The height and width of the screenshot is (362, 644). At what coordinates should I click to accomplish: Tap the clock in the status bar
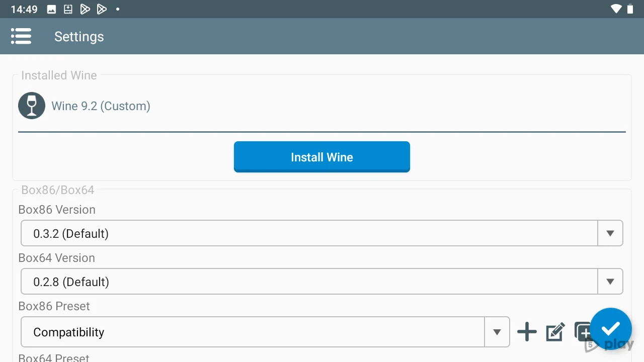click(24, 9)
